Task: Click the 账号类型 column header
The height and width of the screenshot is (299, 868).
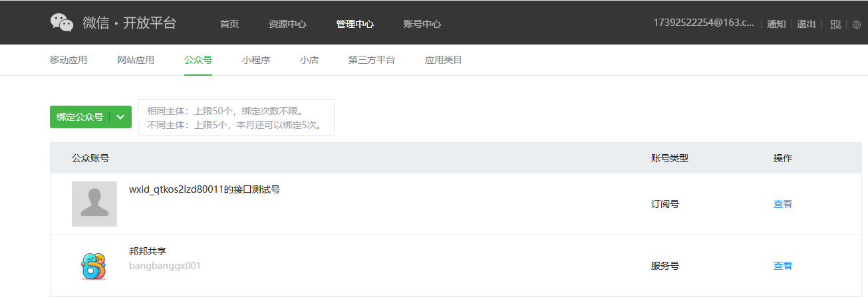Action: 670,158
